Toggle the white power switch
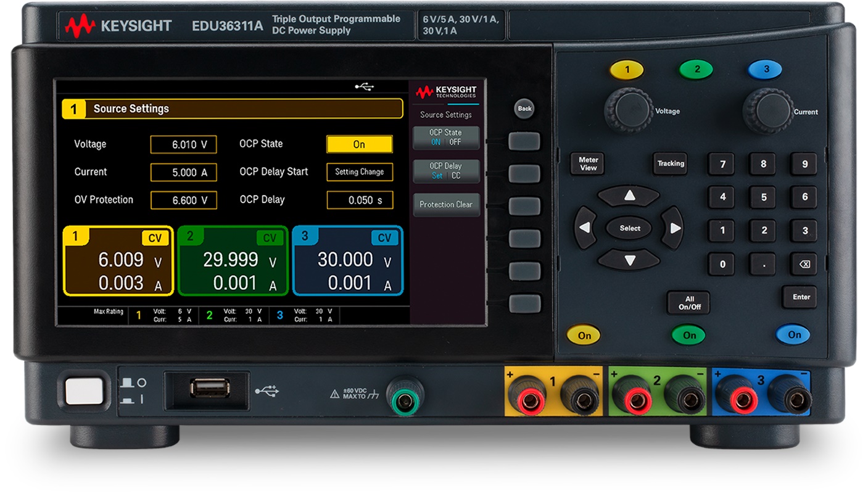This screenshot has height=496, width=868. click(85, 392)
